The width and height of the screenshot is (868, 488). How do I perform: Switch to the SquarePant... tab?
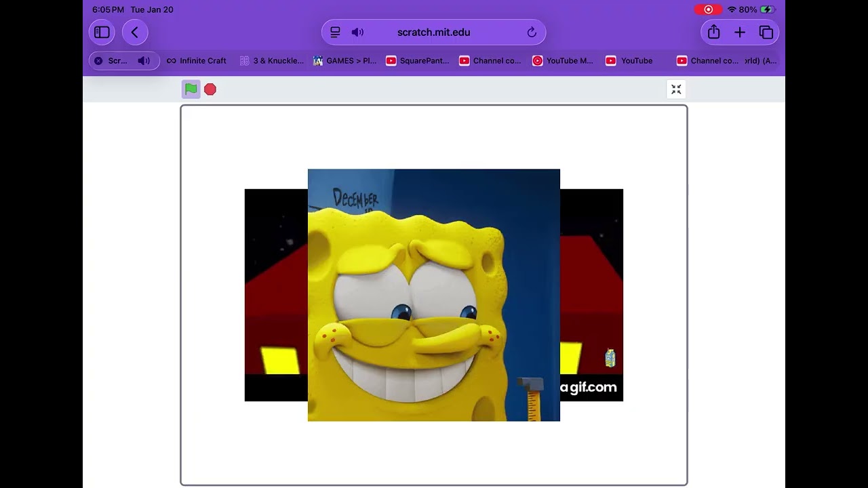click(418, 61)
